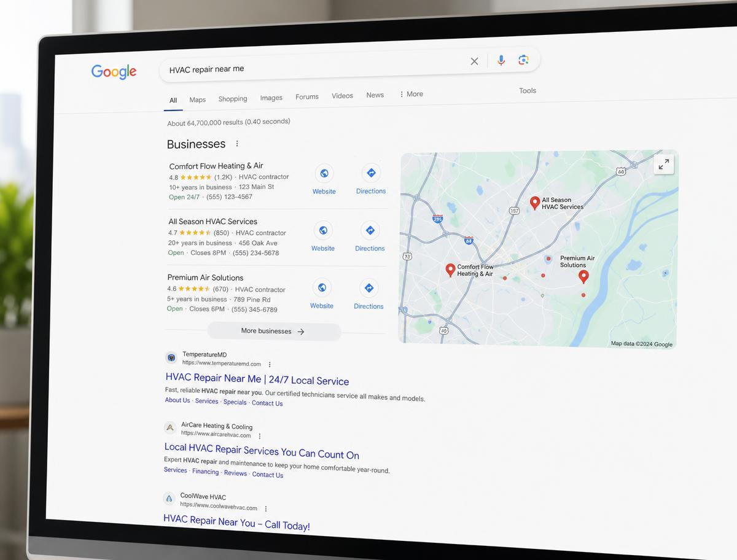737x560 pixels.
Task: Get directions to Premium Air Solutions
Action: (368, 287)
